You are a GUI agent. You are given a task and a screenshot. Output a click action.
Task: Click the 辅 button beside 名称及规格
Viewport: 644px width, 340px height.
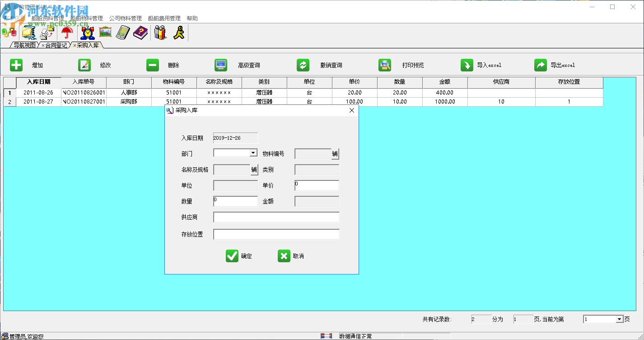(x=254, y=170)
